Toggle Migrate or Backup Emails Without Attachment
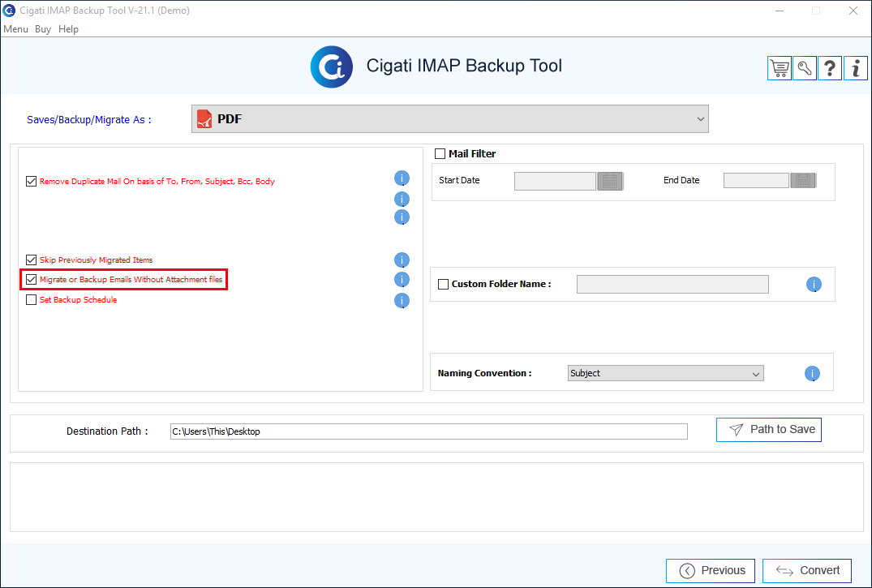Image resolution: width=872 pixels, height=588 pixels. (31, 279)
